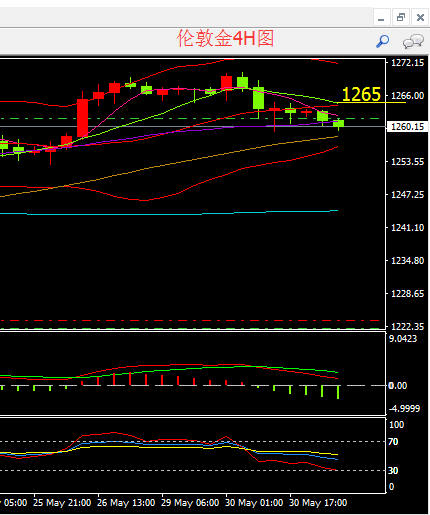Click the RSI scale 100 label
The image size is (430, 515).
coord(396,425)
